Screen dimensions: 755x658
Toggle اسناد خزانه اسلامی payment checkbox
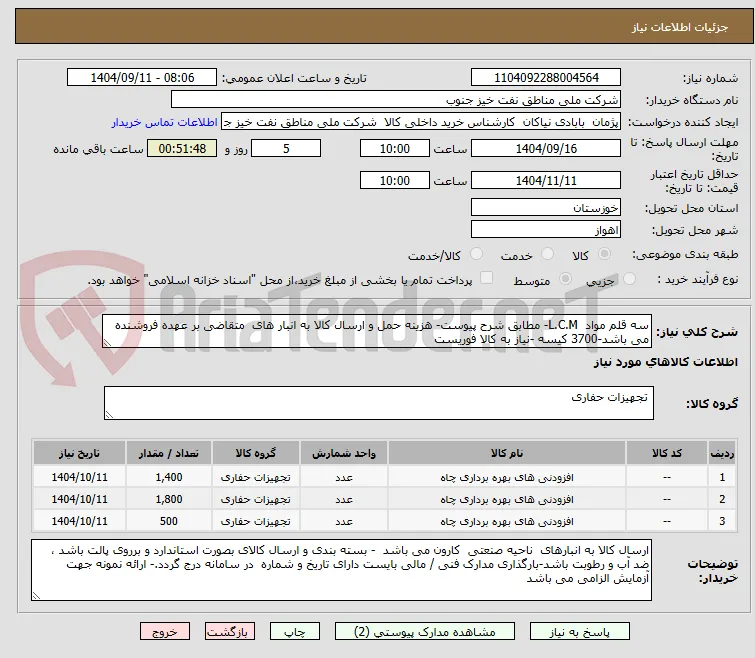point(487,278)
